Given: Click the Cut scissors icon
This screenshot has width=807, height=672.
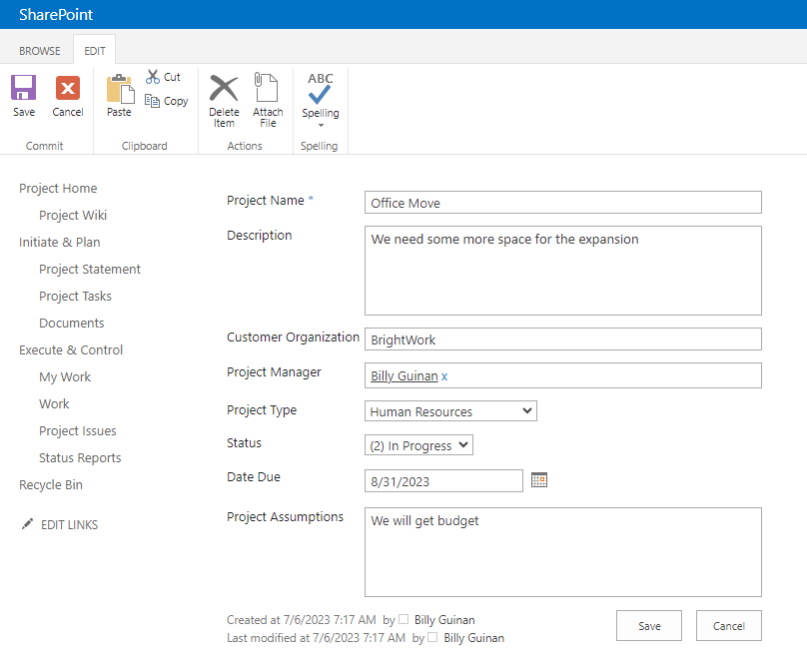Looking at the screenshot, I should point(153,77).
